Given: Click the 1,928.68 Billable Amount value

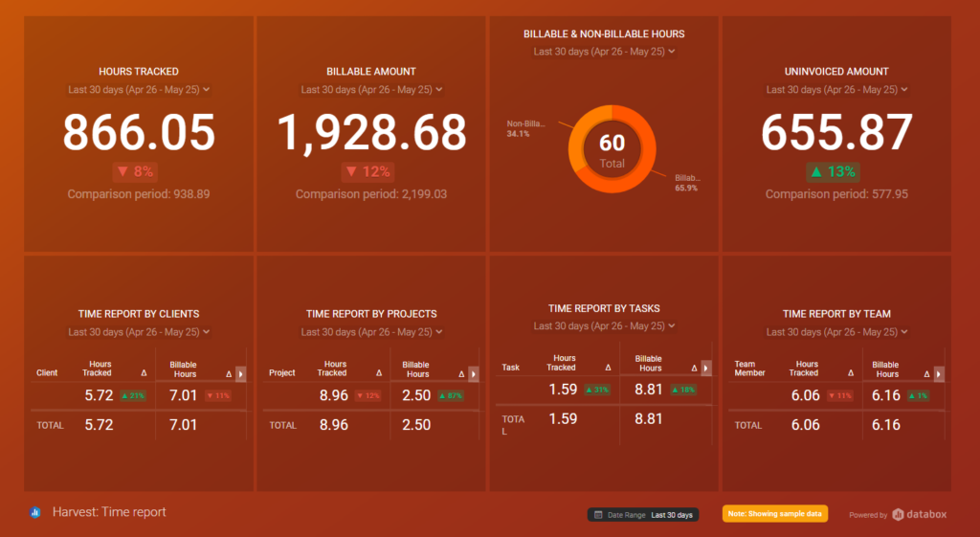Looking at the screenshot, I should pos(371,132).
